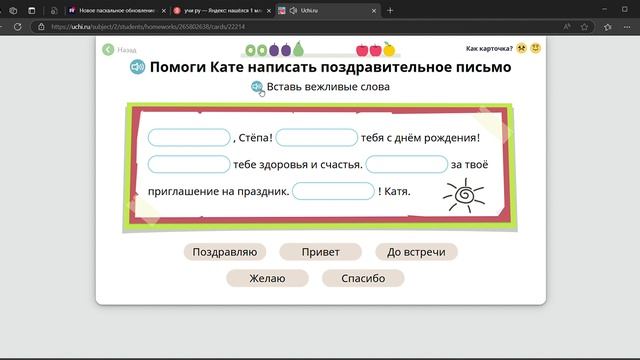Click the first green progress circle
The width and height of the screenshot is (640, 360).
coord(250,51)
